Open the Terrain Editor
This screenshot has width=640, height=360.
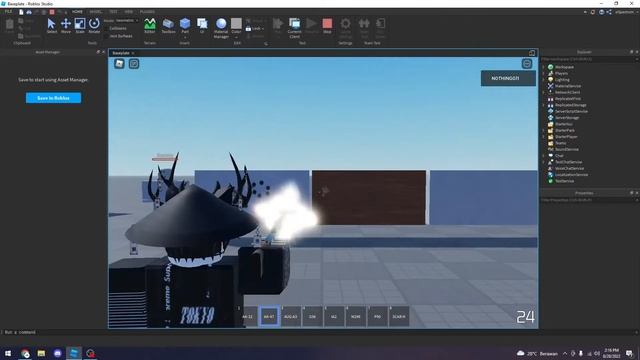click(x=150, y=24)
